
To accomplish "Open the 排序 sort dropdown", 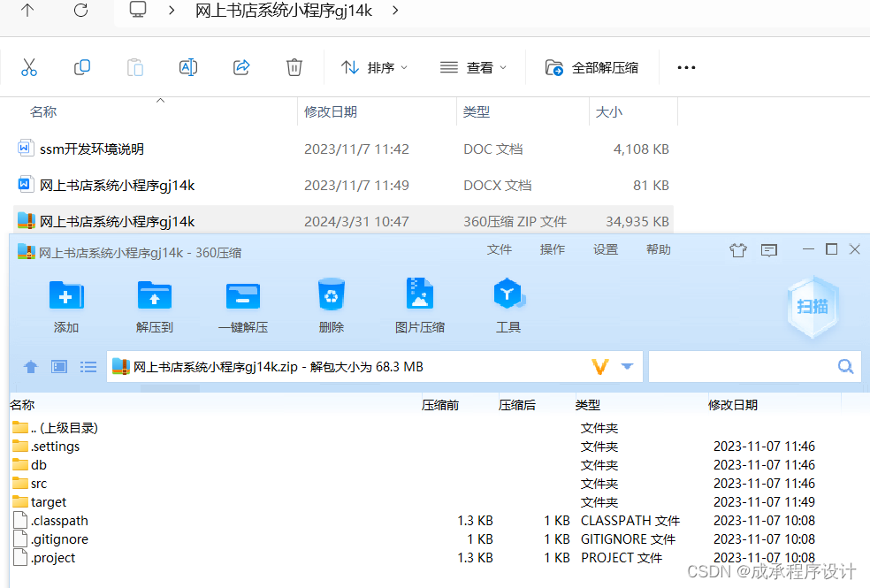I will (374, 68).
